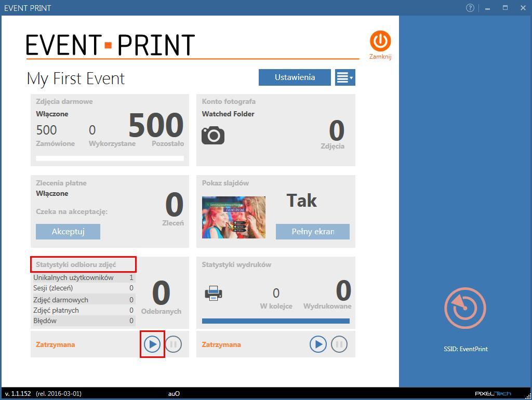Click the orange Zamknij power icon
Image resolution: width=532 pixels, height=400 pixels.
[x=380, y=41]
